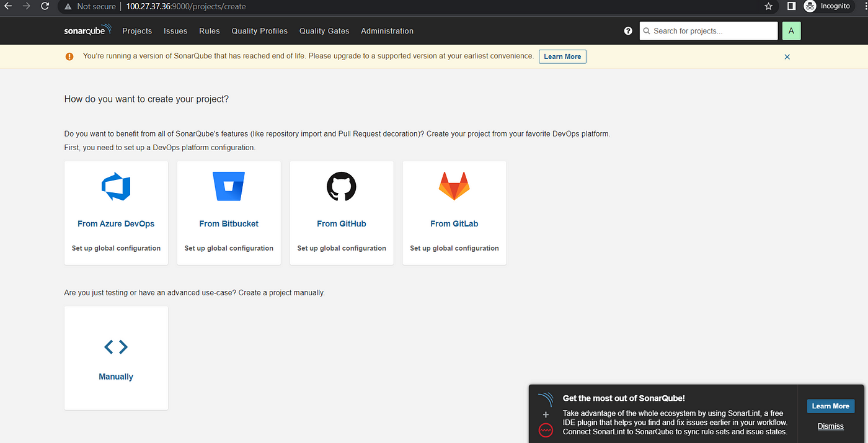The image size is (868, 443).
Task: Dismiss the SonarLint promotion popup
Action: tap(831, 426)
